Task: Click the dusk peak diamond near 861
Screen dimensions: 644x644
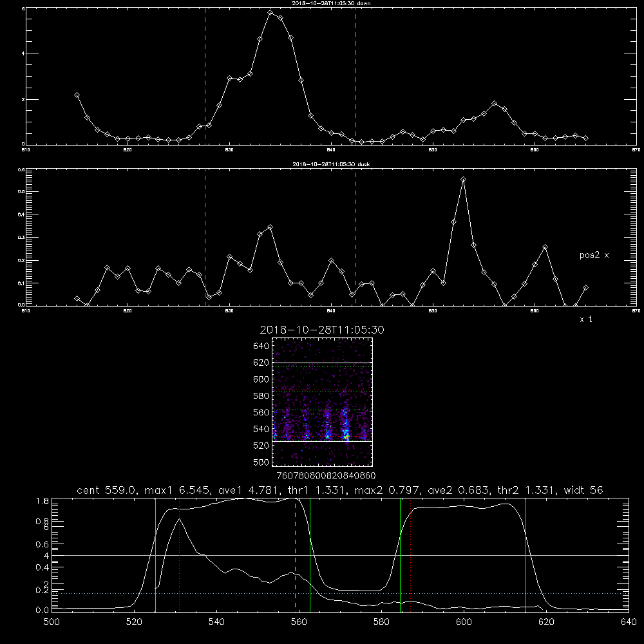Action: coord(545,247)
